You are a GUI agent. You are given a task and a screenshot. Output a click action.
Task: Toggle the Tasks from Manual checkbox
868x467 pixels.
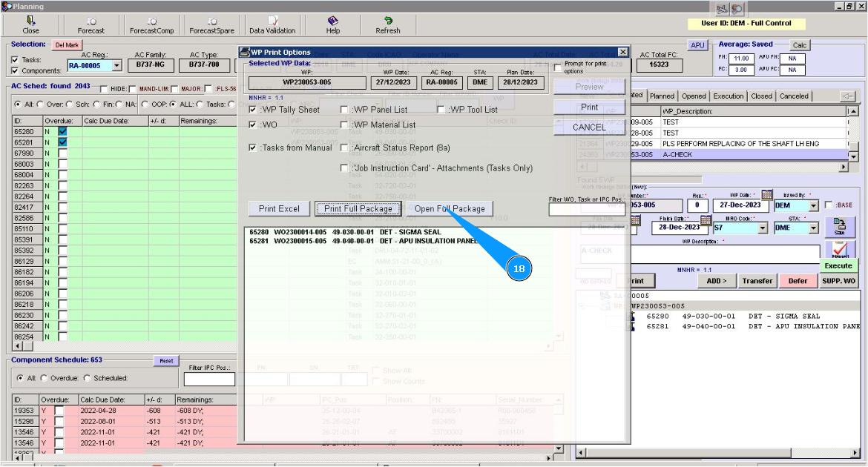[x=252, y=148]
